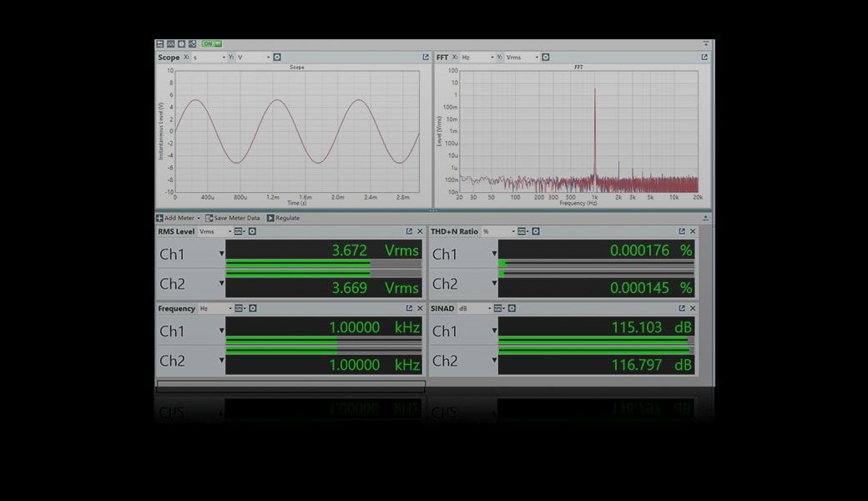
Task: Open the Add Meter menu
Action: 179,218
